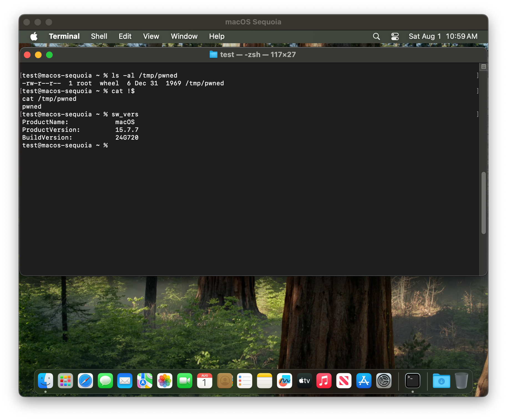The height and width of the screenshot is (420, 507).
Task: Open Spotlight search in the menu bar
Action: (376, 36)
